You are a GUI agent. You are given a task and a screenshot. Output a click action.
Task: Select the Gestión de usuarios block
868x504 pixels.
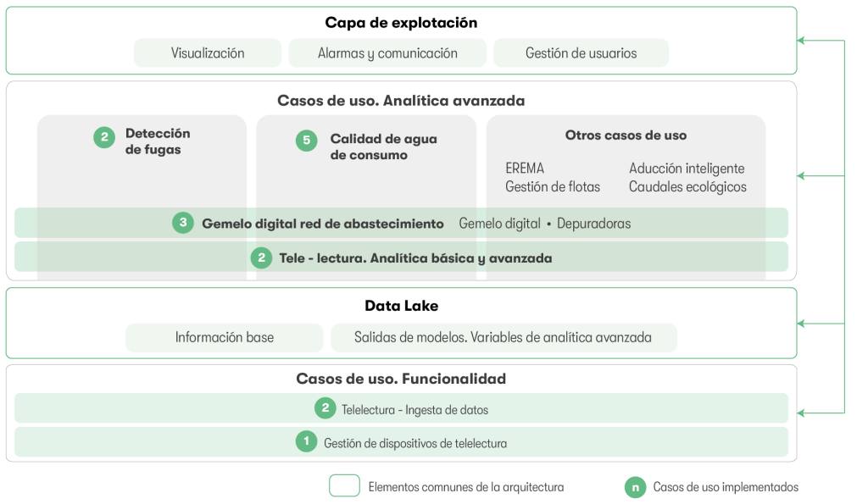tap(581, 53)
